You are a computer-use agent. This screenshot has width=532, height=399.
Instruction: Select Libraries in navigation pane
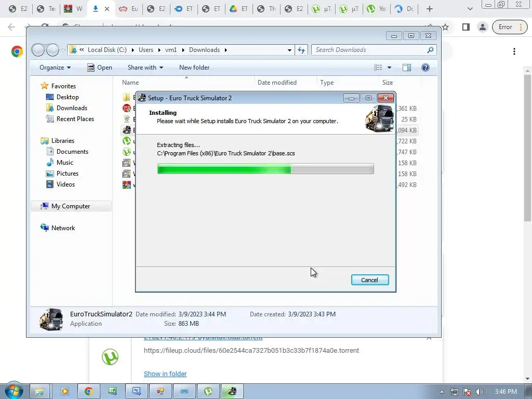[62, 140]
